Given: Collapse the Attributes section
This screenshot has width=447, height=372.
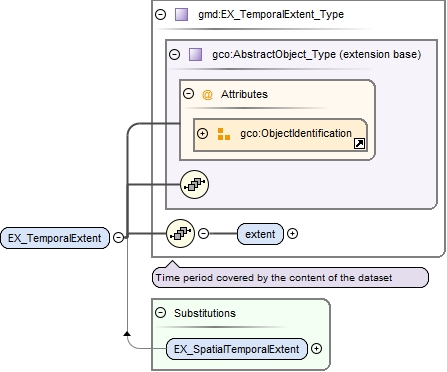Looking at the screenshot, I should tap(189, 93).
